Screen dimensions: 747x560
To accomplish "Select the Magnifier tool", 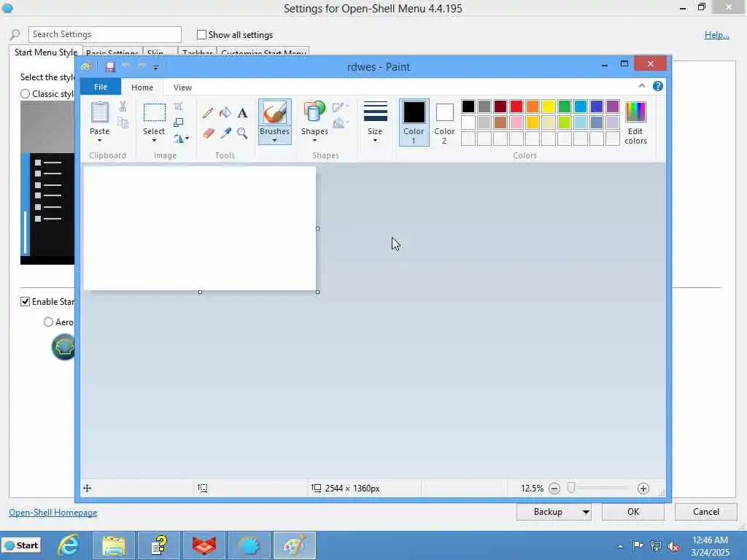I will click(x=242, y=133).
